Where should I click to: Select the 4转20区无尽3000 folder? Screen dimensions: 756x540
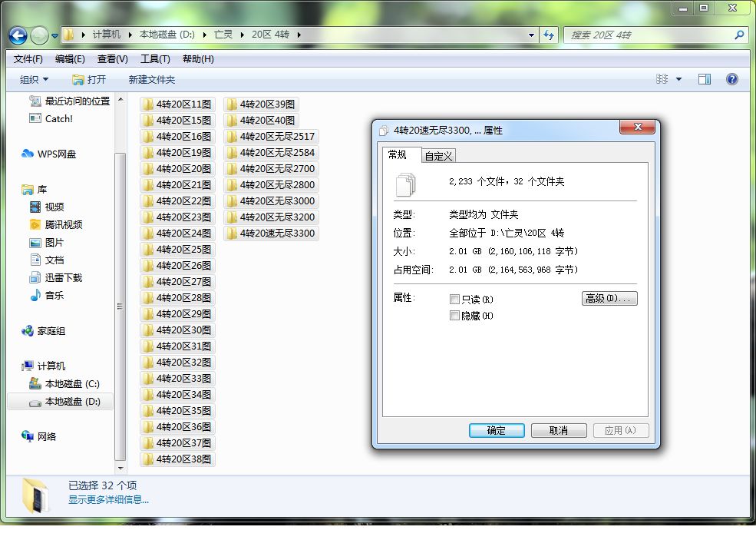point(271,200)
